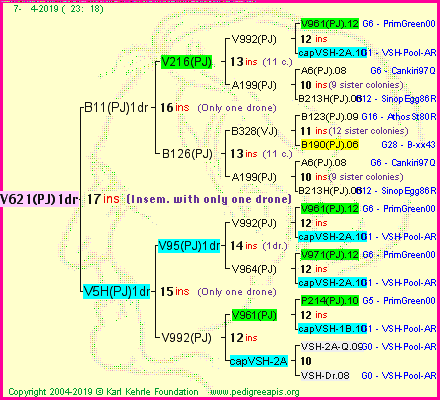Select the green V971(PJ).12 entry
This screenshot has height=400, width=440.
point(329,255)
